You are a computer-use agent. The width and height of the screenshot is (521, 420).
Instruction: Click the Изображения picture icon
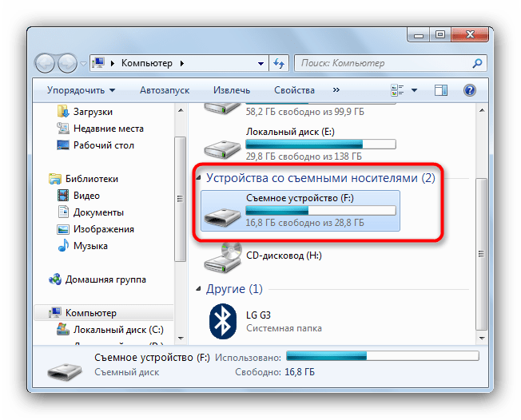tap(63, 229)
